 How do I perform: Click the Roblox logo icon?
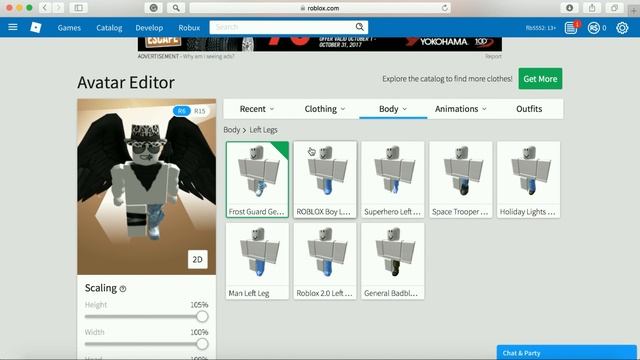pos(36,27)
